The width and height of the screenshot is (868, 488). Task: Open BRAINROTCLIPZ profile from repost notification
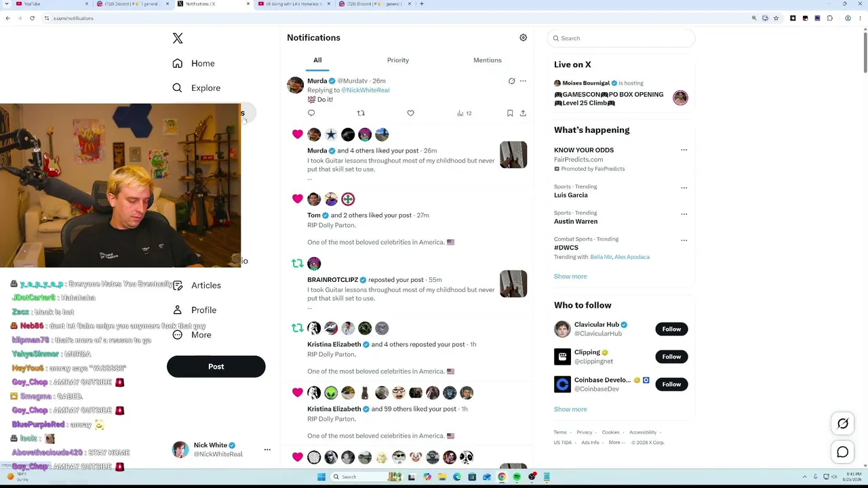[x=332, y=280]
